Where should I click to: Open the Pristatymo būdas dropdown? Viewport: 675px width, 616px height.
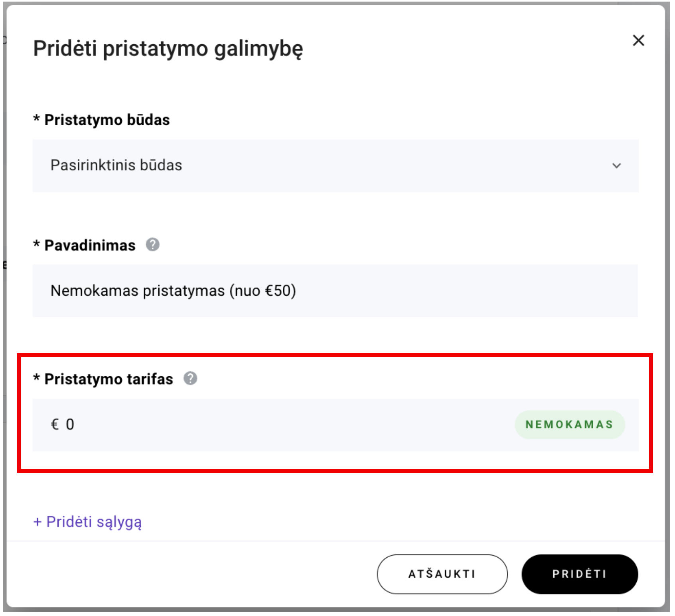click(x=335, y=166)
